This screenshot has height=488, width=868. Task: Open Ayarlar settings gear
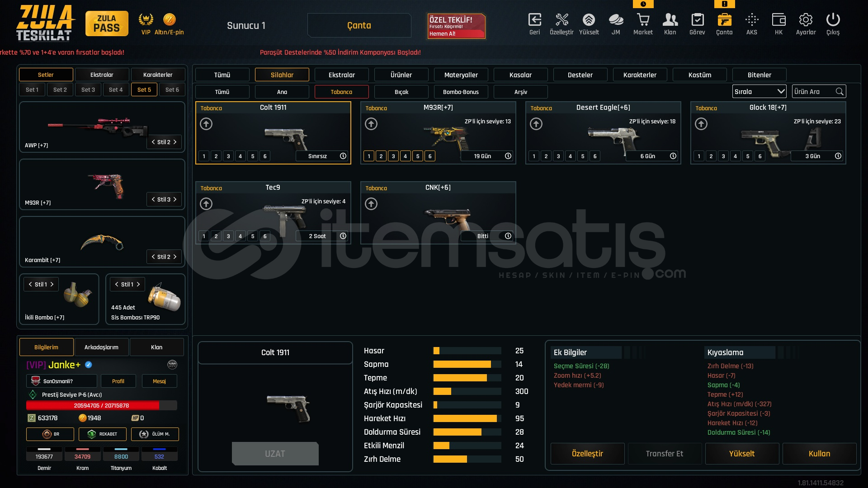pyautogui.click(x=806, y=20)
